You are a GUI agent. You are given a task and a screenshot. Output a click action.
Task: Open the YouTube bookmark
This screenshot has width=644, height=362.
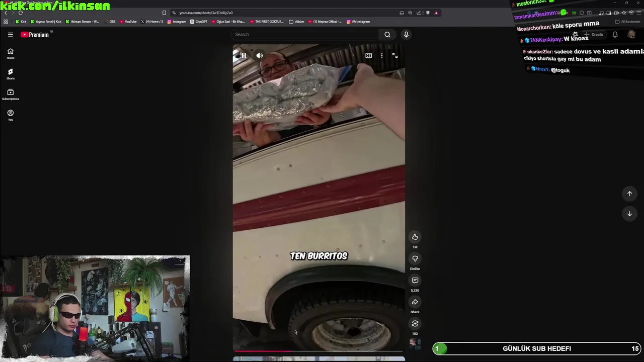click(x=128, y=22)
